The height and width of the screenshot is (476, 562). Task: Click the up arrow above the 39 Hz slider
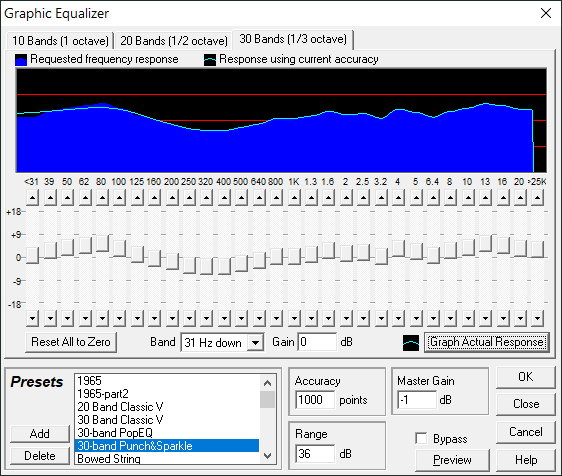click(50, 197)
